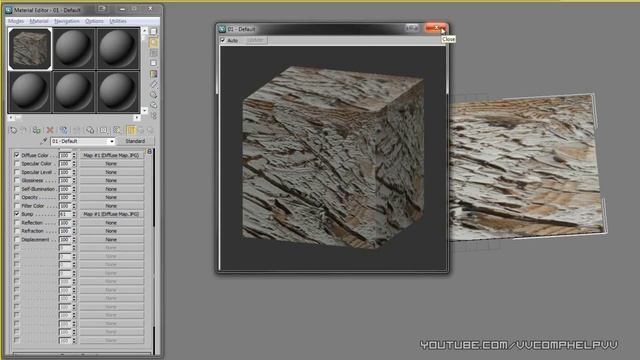This screenshot has height=360, width=640.
Task: Toggle the Backlight icon beside sample slots
Action: (x=153, y=42)
